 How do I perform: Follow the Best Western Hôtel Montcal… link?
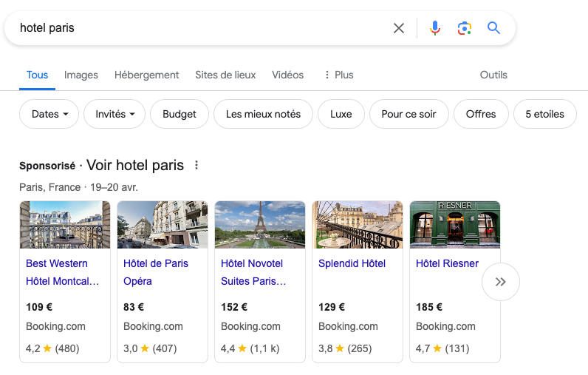click(x=62, y=272)
